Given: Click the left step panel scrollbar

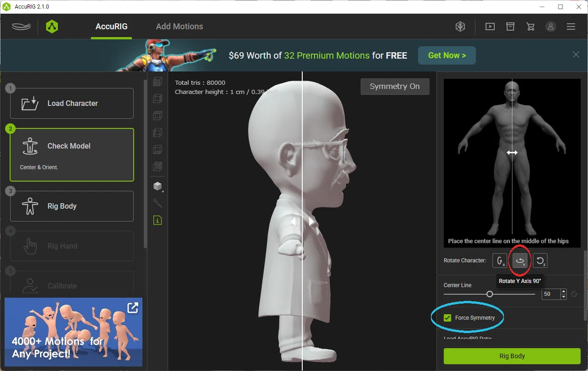Looking at the screenshot, I should [x=145, y=164].
